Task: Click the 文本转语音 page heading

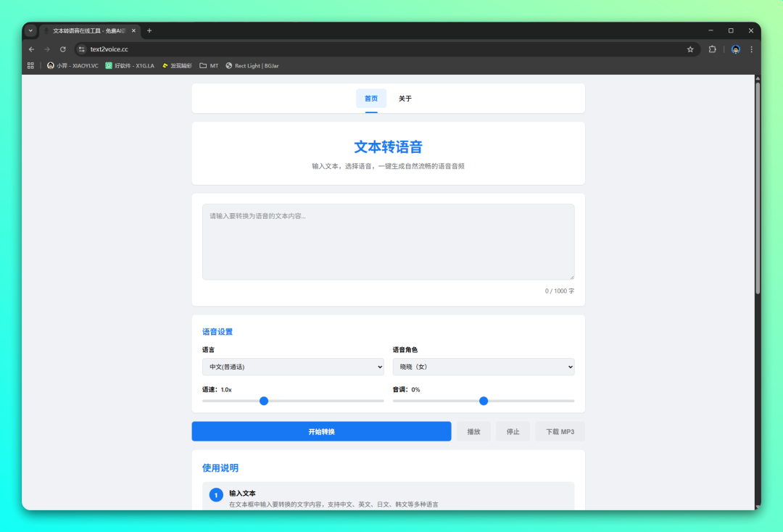Action: pos(388,147)
